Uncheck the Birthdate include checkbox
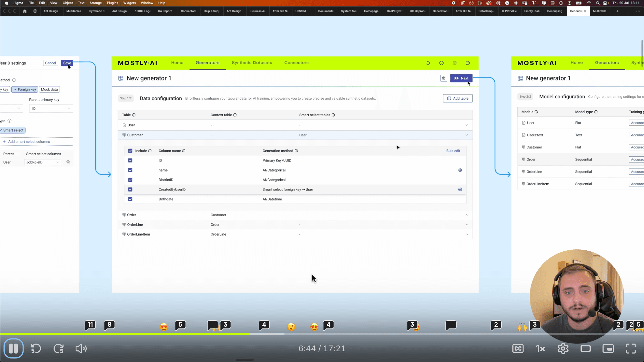The height and width of the screenshot is (362, 644). click(x=130, y=199)
